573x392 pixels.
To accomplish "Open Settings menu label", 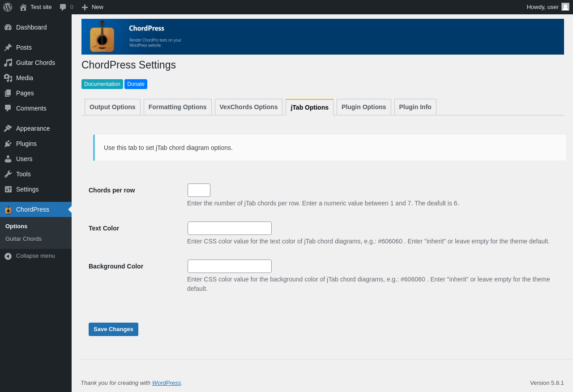I will tap(27, 189).
